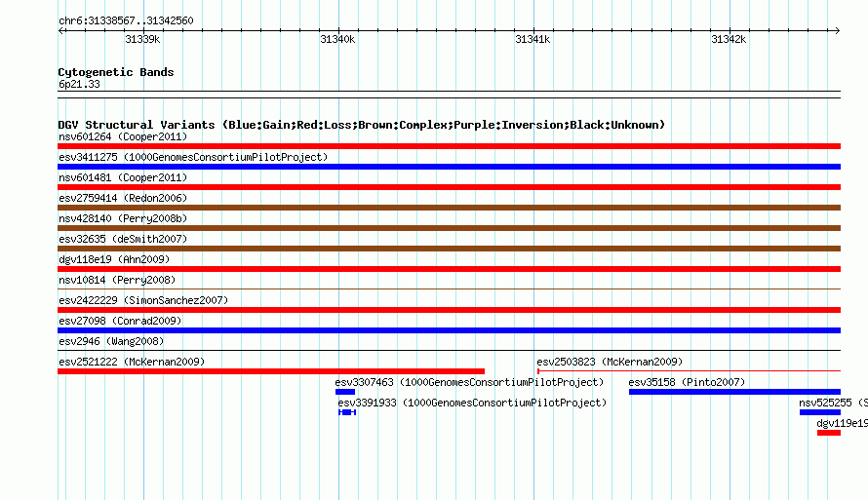
Task: Open the esv32635 (deSmith2007) label
Action: pos(123,239)
